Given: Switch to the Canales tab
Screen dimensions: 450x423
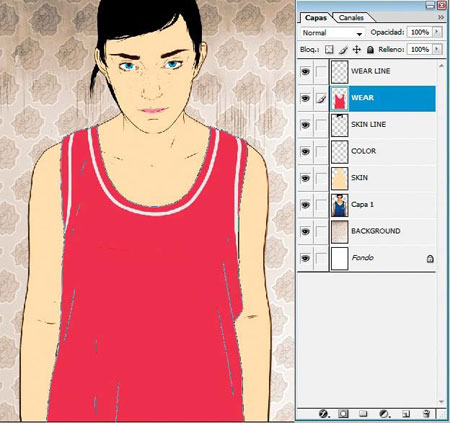Looking at the screenshot, I should coord(351,18).
